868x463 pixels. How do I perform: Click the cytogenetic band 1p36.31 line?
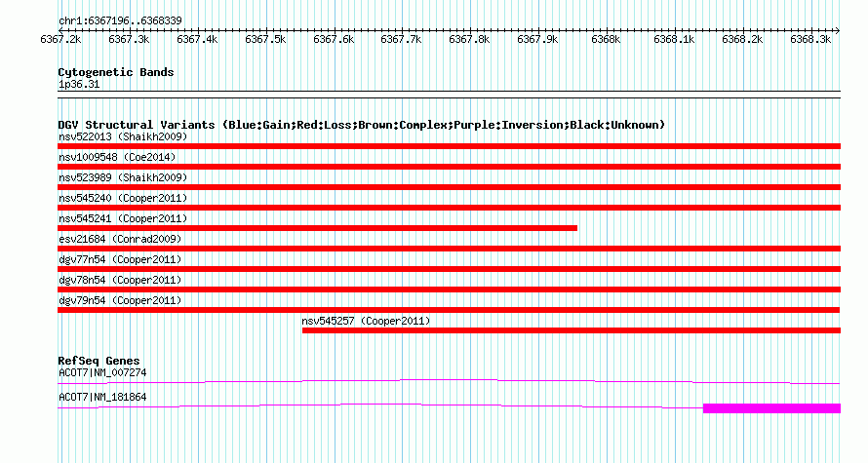point(449,95)
